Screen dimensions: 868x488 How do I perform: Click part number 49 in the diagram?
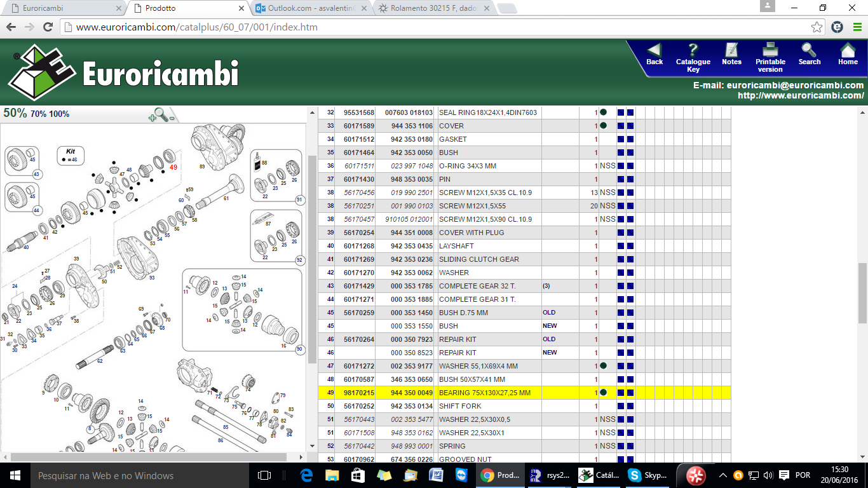(x=173, y=167)
